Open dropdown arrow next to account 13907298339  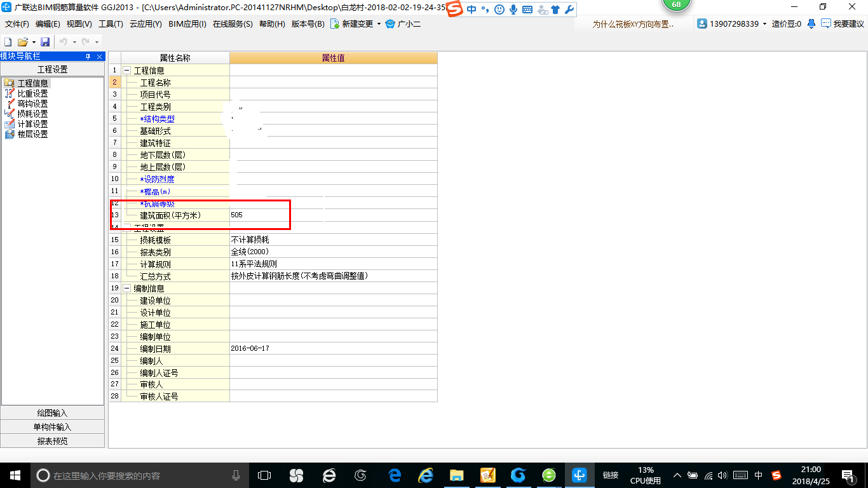[x=764, y=24]
